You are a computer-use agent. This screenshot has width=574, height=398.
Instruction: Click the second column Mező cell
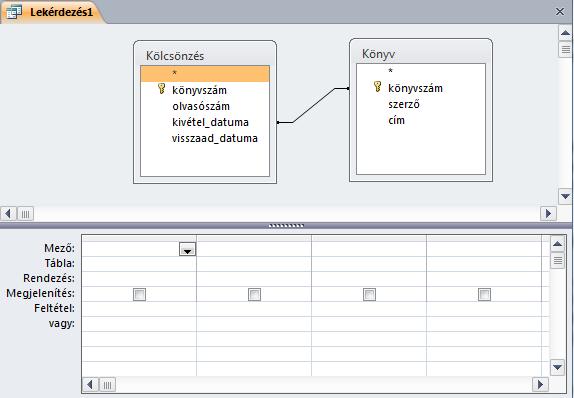pyautogui.click(x=254, y=249)
